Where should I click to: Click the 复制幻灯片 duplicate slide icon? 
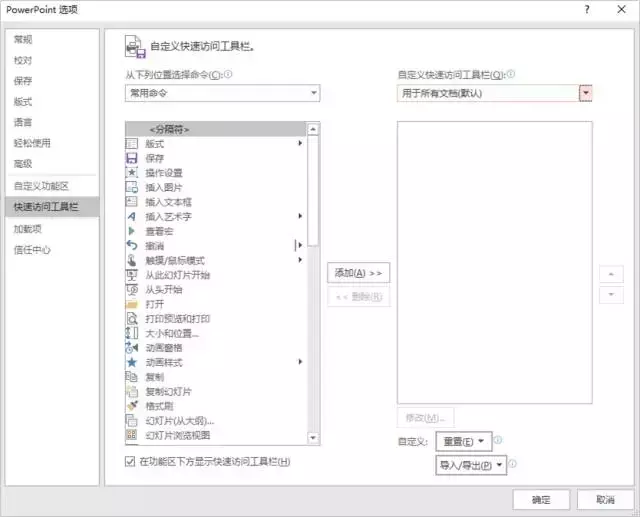[131, 391]
